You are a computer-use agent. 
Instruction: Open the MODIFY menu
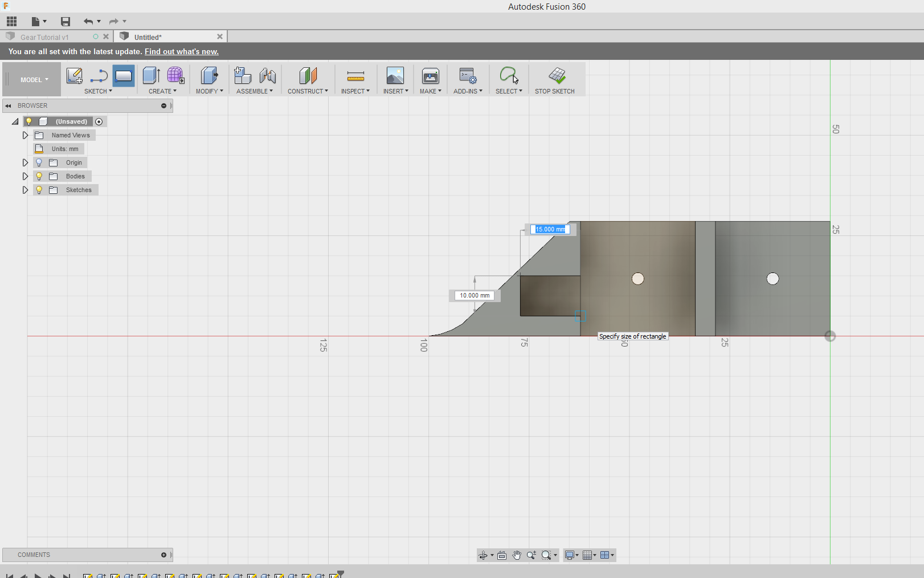tap(209, 91)
